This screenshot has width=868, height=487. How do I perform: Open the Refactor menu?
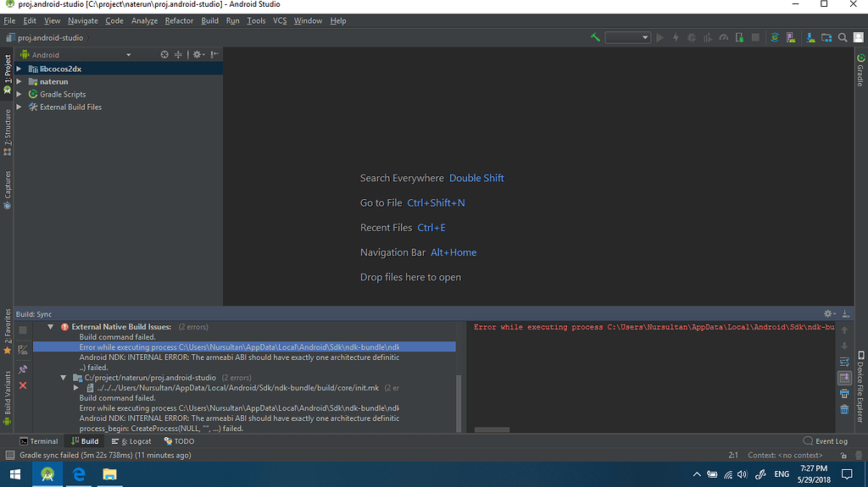click(179, 20)
